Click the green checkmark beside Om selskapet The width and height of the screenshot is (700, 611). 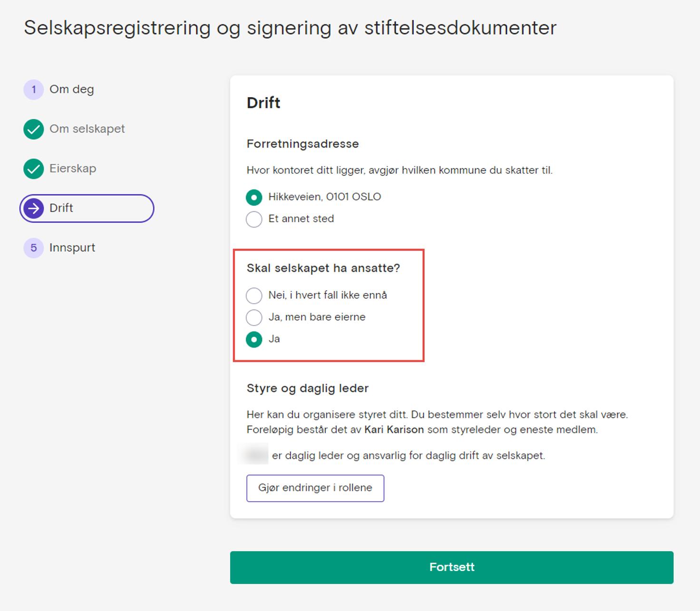pyautogui.click(x=33, y=129)
